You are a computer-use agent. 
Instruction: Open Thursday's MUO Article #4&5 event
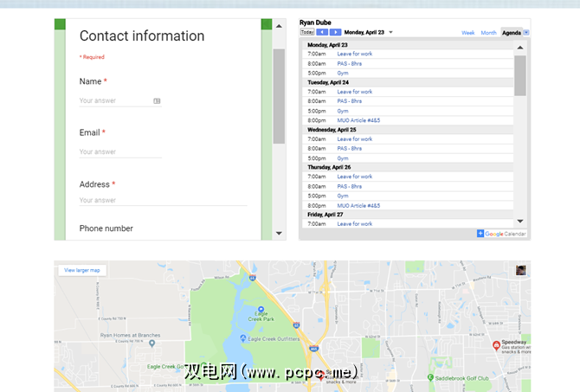[358, 206]
